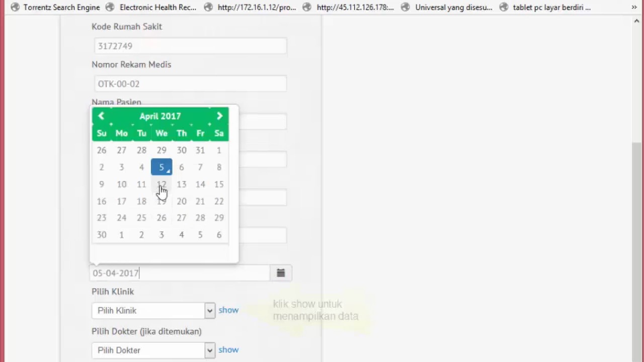Select April 17 in calendar
The height and width of the screenshot is (362, 644).
coord(122,201)
